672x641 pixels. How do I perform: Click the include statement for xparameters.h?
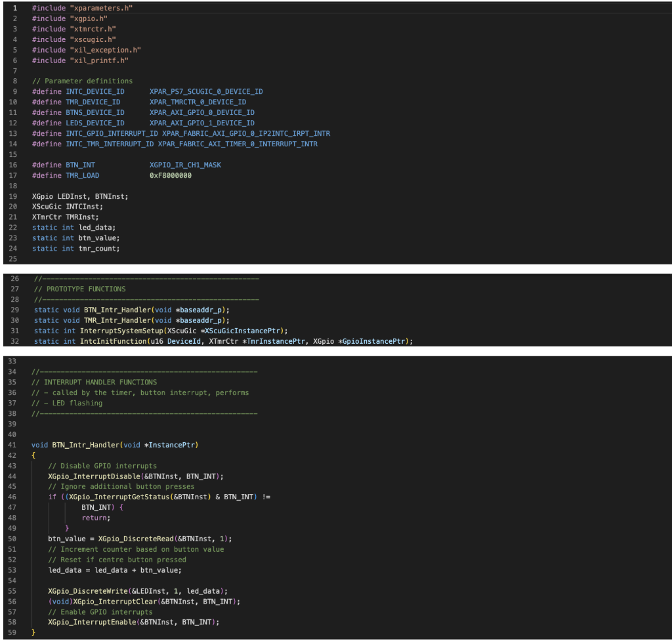pyautogui.click(x=85, y=8)
